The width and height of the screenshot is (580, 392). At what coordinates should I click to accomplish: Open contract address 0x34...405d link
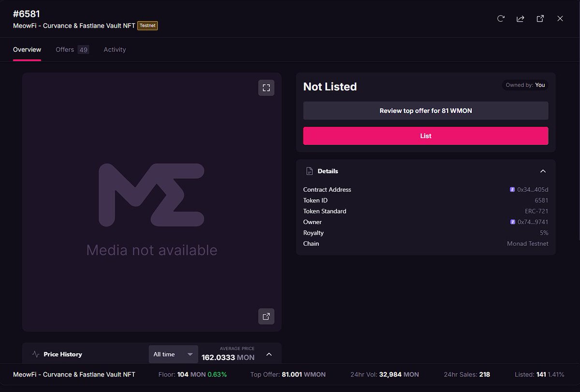(x=533, y=190)
